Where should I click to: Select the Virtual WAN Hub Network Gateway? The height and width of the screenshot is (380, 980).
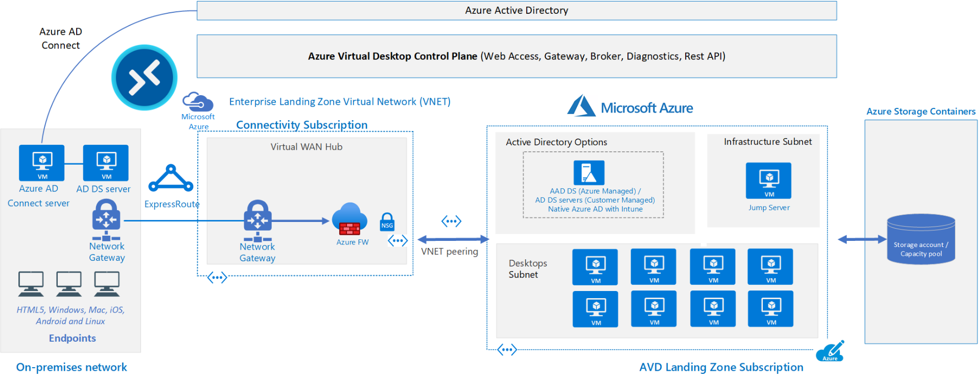[258, 221]
